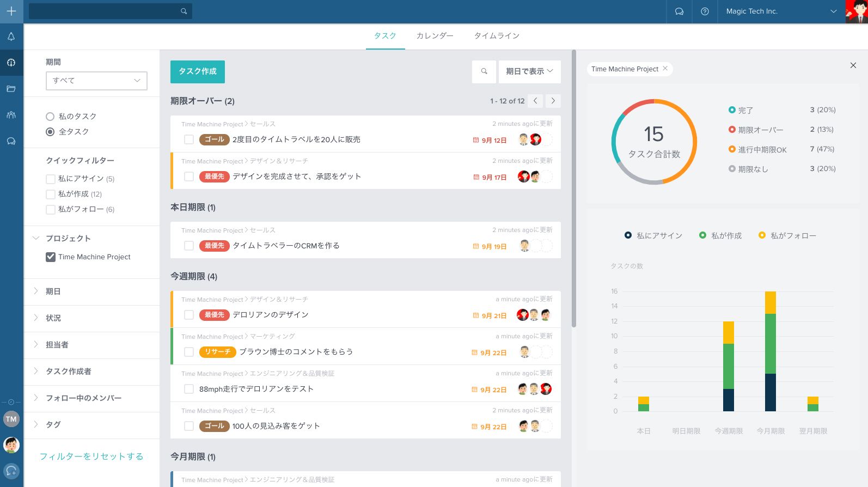Select the 私のタスク radio button

coord(50,117)
